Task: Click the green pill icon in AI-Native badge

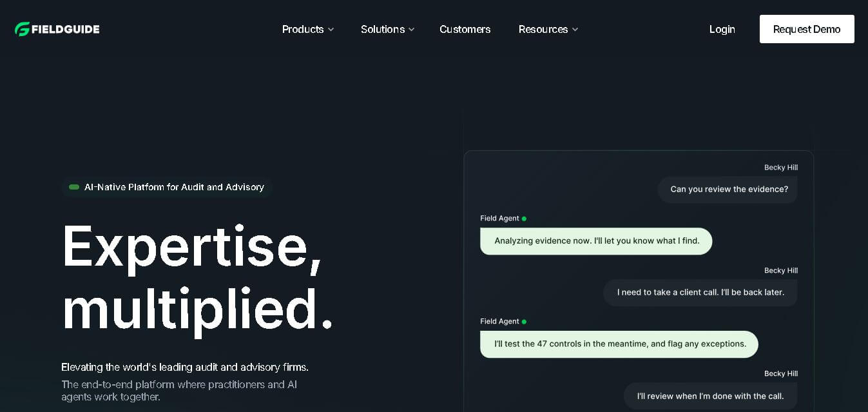Action: [74, 187]
